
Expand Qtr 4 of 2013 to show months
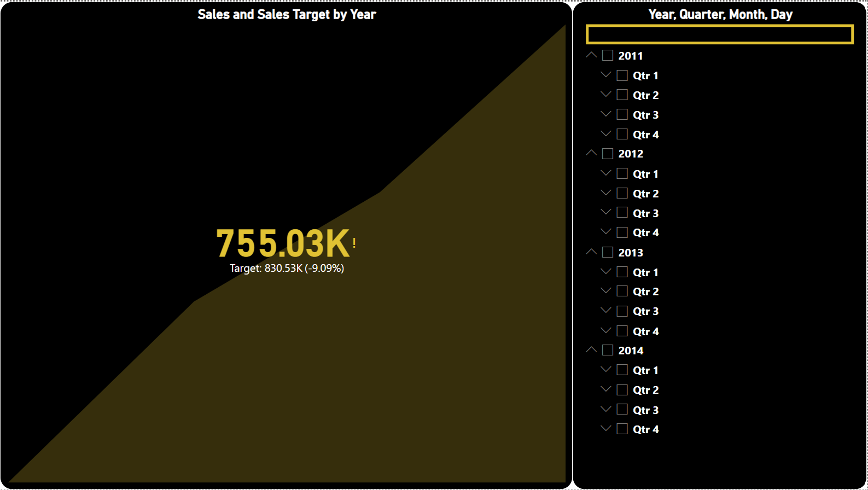point(605,330)
